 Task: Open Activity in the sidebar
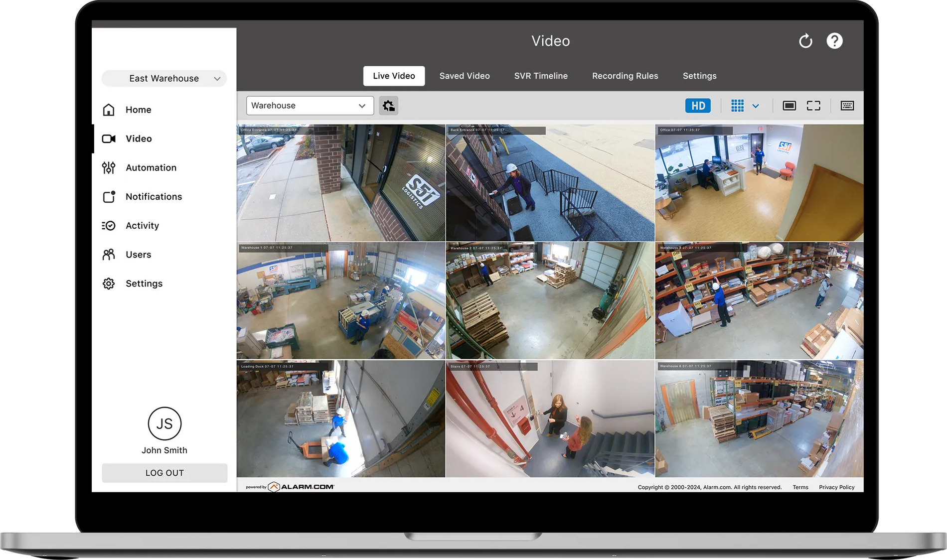tap(142, 226)
